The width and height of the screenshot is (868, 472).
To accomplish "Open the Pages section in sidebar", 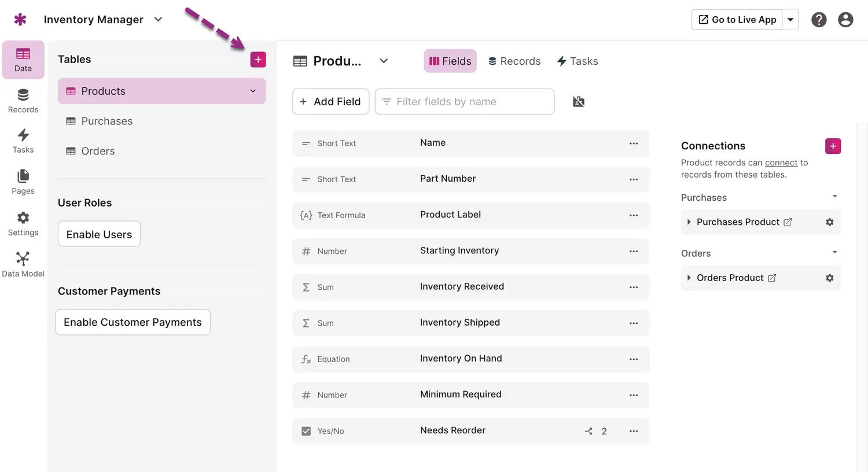I will point(23,182).
